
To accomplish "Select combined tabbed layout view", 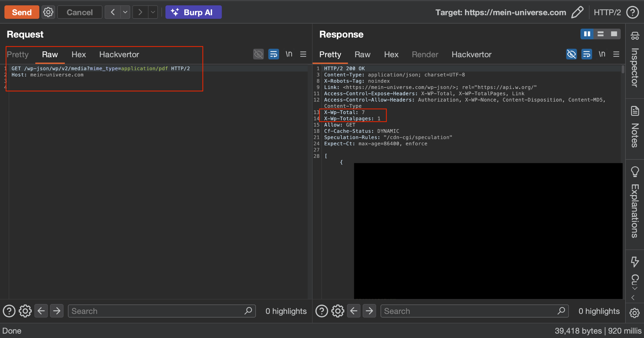I will pyautogui.click(x=614, y=34).
